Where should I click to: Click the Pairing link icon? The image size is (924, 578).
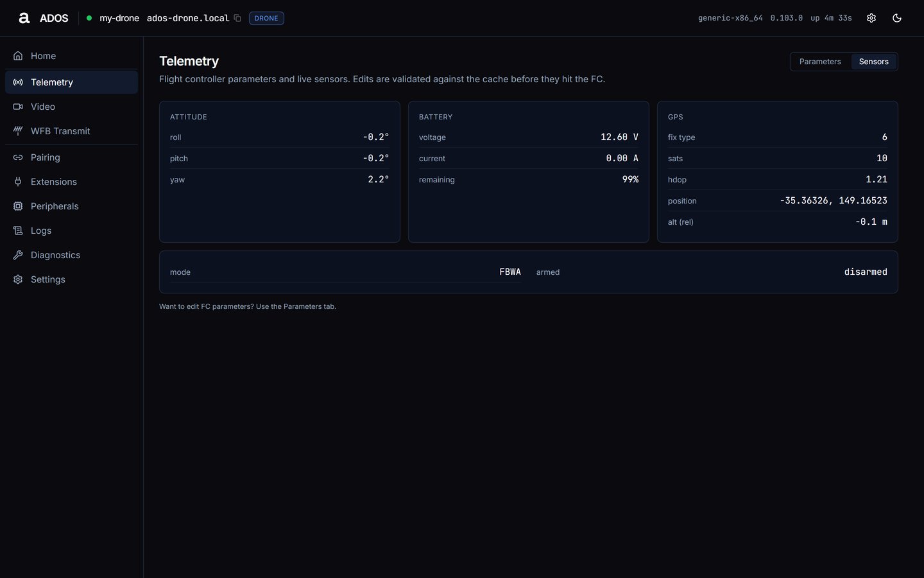point(18,157)
